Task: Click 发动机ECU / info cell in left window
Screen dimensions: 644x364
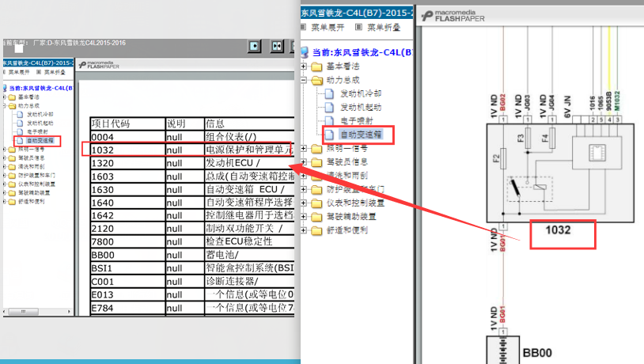Action: [249, 163]
